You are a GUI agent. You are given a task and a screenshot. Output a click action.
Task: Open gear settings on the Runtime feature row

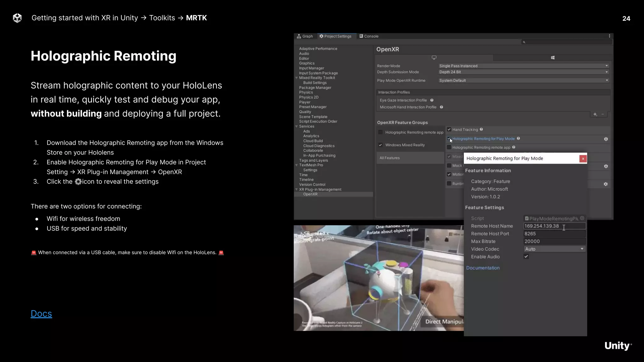tap(606, 184)
